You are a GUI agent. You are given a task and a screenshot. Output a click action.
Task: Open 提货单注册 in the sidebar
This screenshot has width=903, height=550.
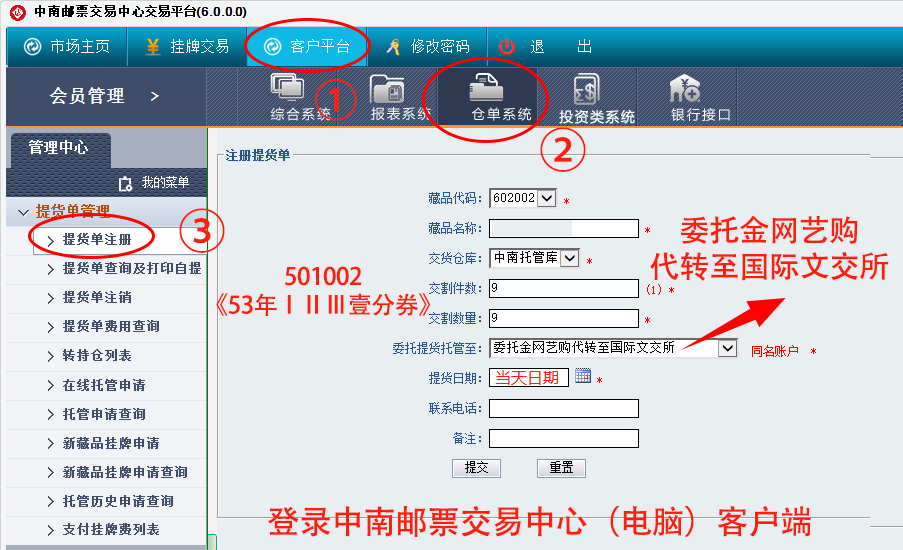pos(97,240)
